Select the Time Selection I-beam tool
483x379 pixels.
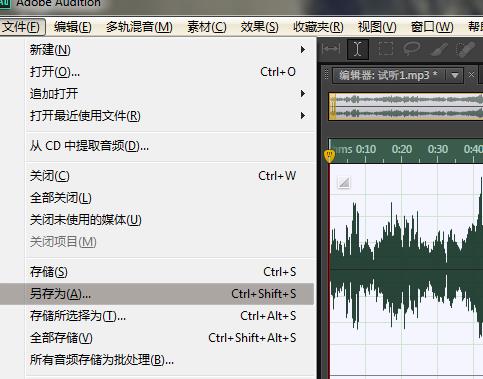click(x=358, y=49)
